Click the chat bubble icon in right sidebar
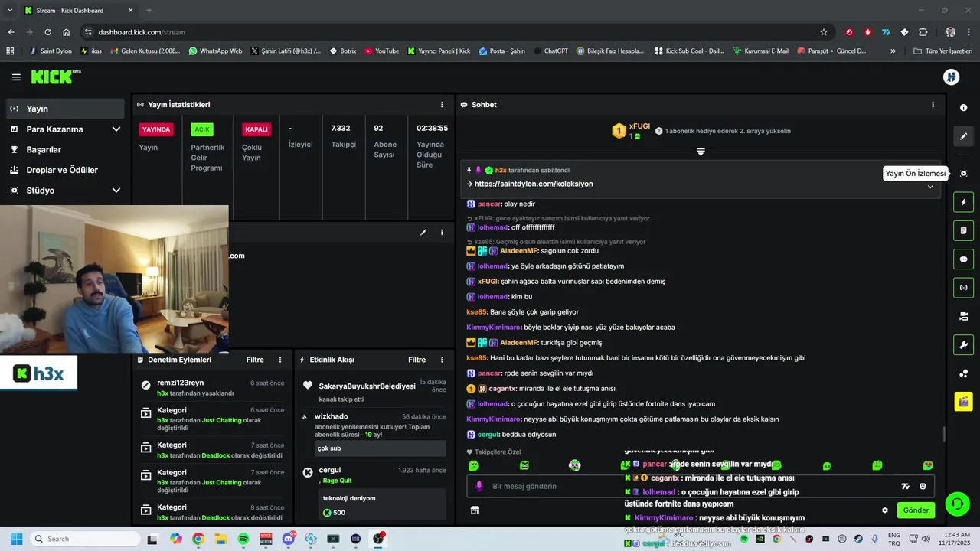 point(964,259)
